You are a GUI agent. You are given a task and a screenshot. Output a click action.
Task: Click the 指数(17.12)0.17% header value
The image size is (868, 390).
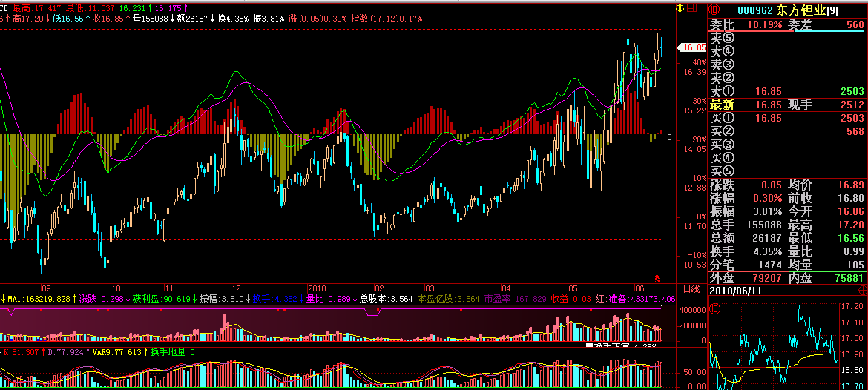(x=385, y=19)
